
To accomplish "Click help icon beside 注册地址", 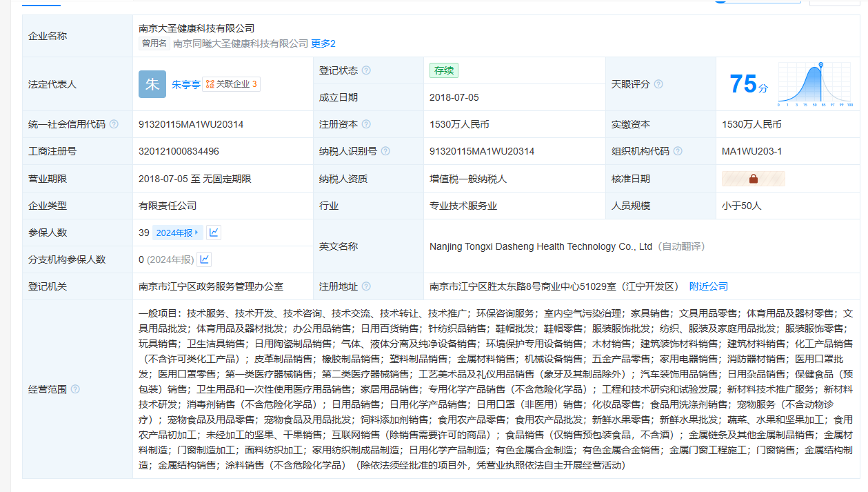I will point(365,286).
